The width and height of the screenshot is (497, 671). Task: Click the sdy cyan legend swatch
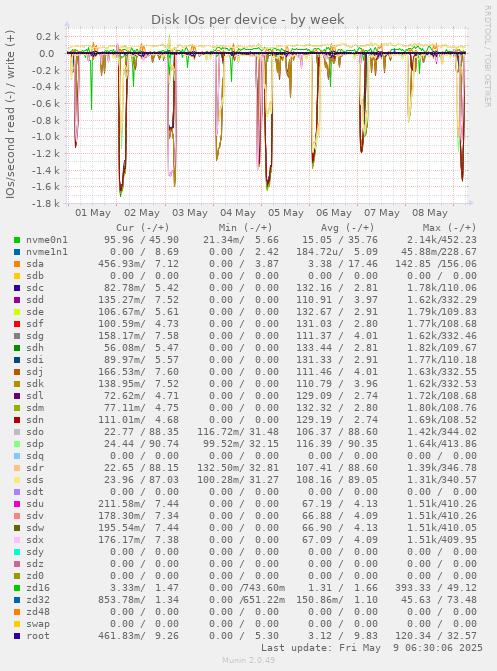pos(17,552)
